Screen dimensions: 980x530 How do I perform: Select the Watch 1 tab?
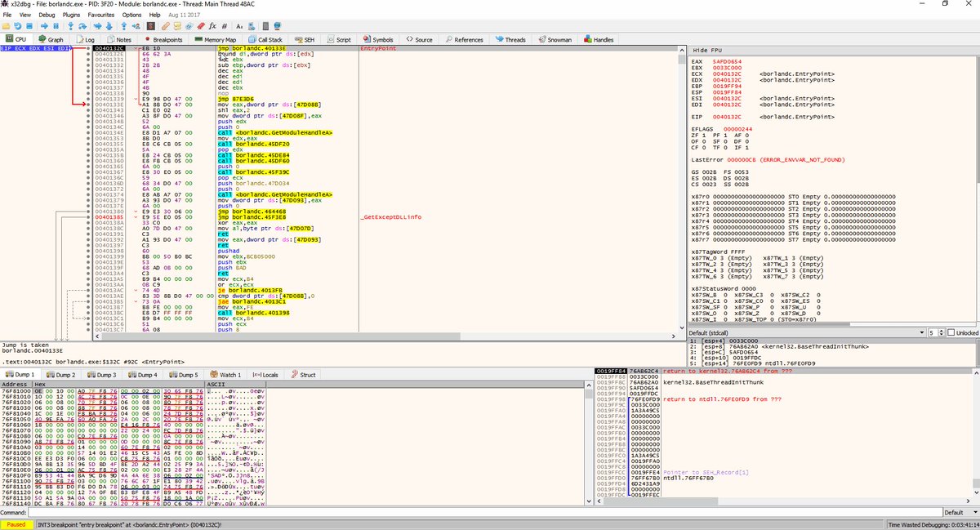[227, 375]
